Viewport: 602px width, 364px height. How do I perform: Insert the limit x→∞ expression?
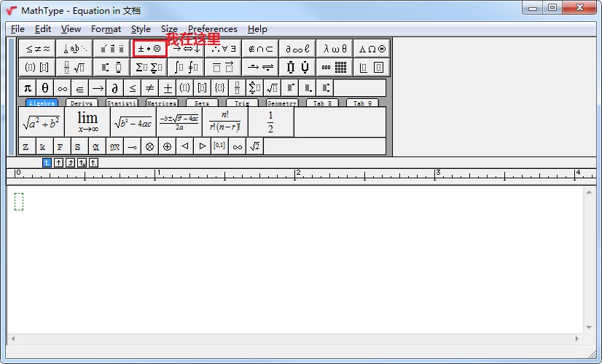click(x=87, y=122)
